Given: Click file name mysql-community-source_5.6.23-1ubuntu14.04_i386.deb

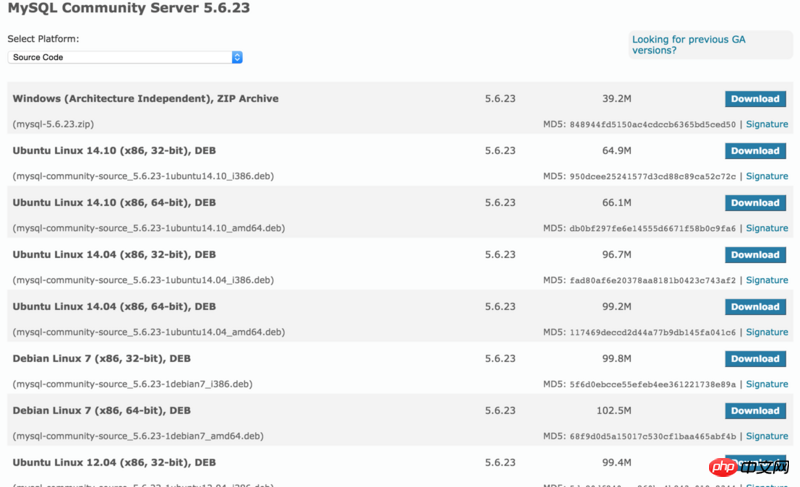Looking at the screenshot, I should point(143,280).
